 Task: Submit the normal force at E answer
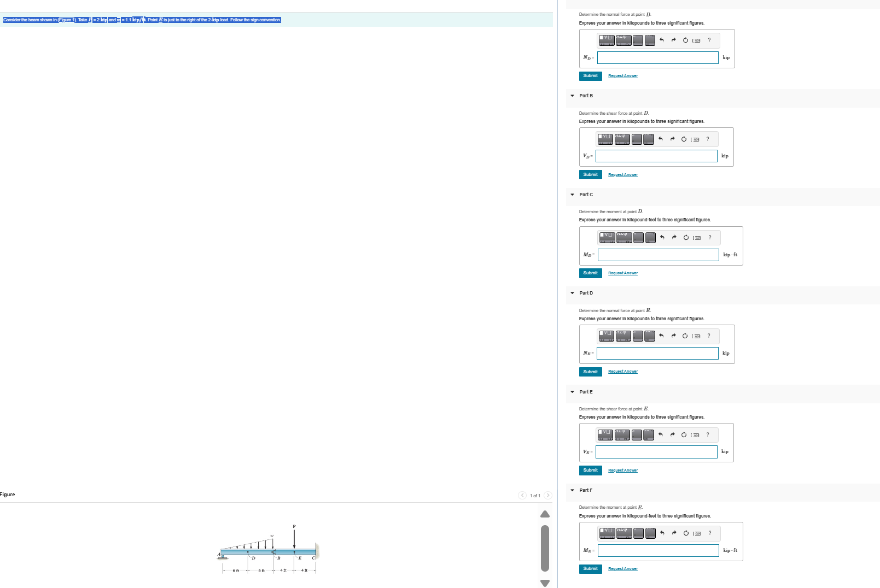point(591,372)
